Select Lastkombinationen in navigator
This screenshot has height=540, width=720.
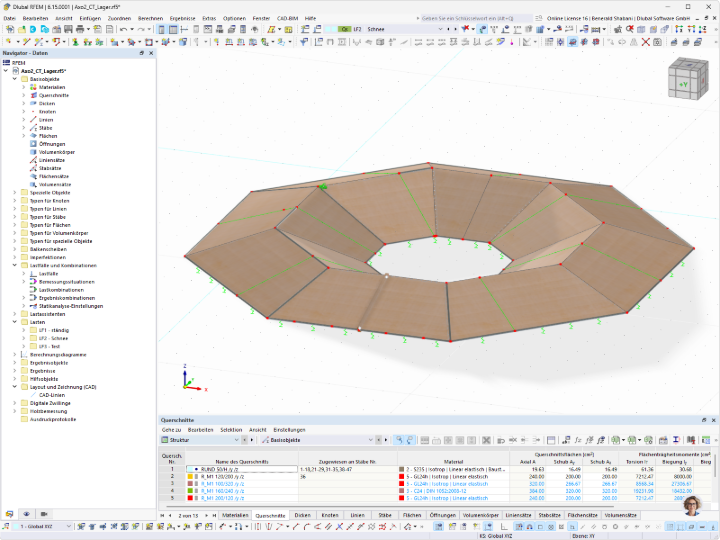[x=61, y=290]
